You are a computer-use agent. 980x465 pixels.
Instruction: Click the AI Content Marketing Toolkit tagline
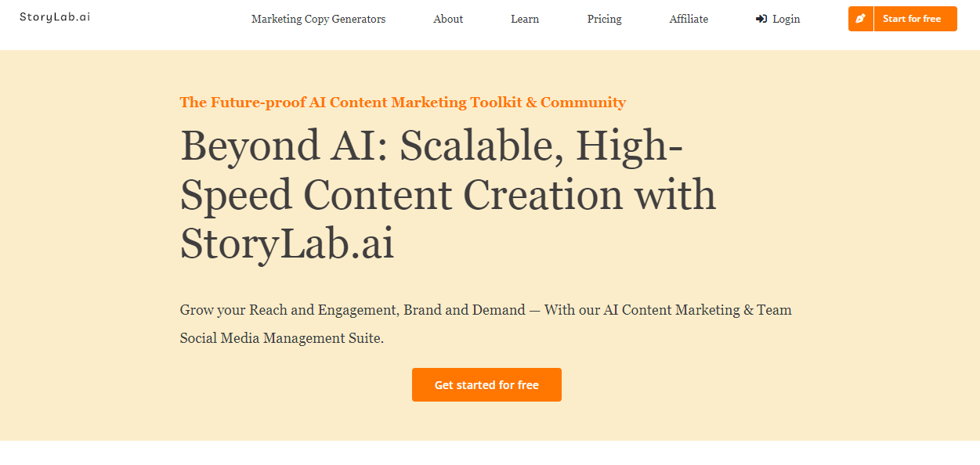402,102
